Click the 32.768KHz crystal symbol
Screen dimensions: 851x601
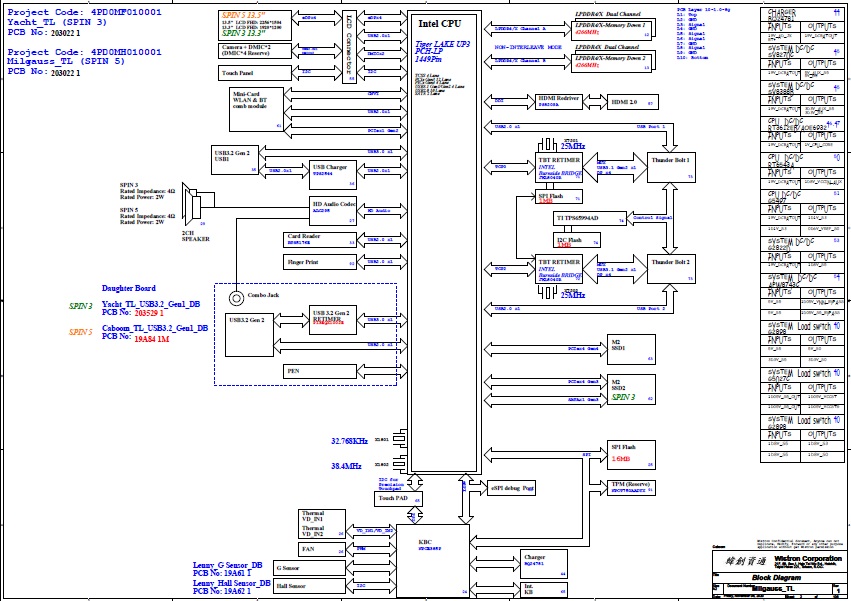tap(400, 438)
